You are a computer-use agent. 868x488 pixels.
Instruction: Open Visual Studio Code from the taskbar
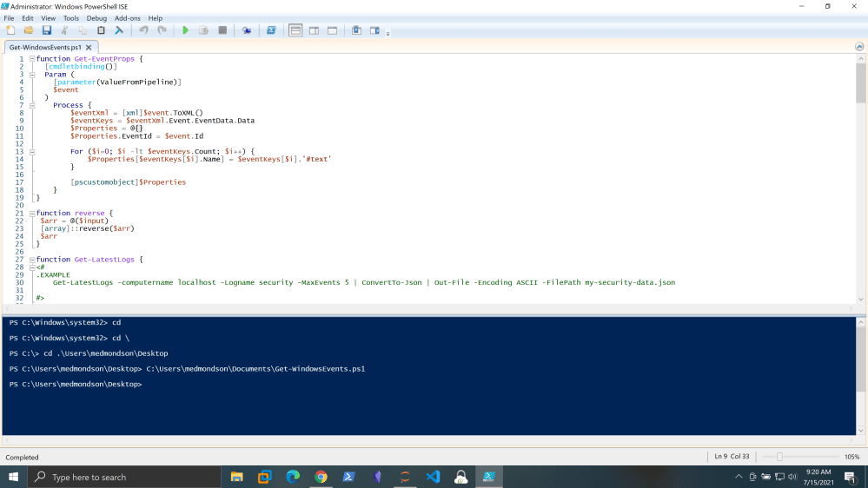[433, 477]
